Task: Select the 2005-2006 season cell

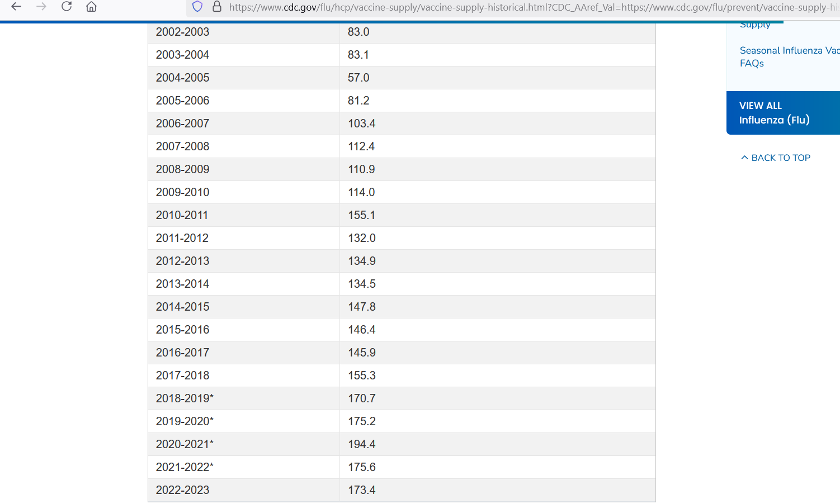Action: coord(244,101)
